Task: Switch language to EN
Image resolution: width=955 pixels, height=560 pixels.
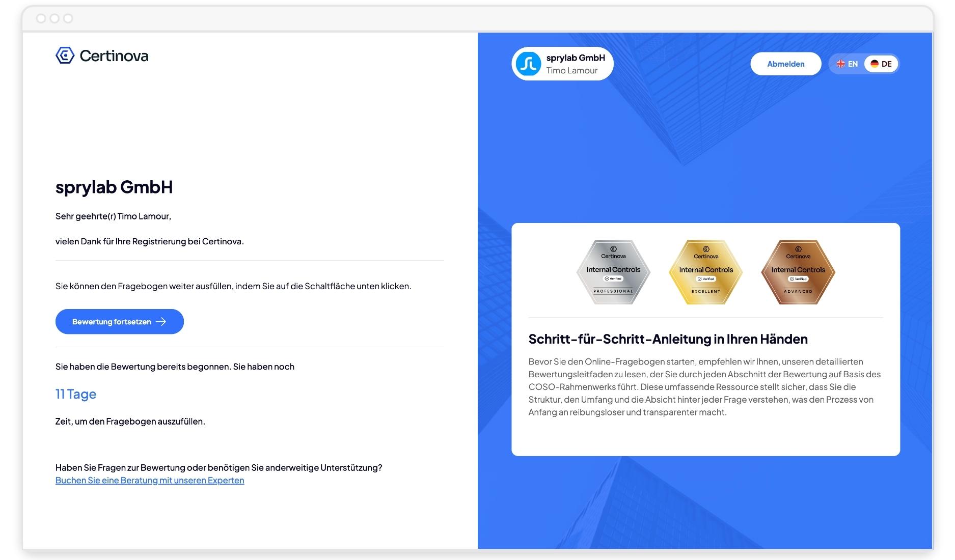Action: click(847, 64)
